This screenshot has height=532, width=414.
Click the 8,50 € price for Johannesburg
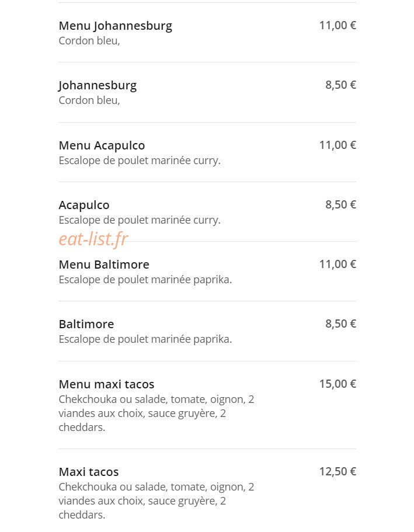[x=340, y=85]
